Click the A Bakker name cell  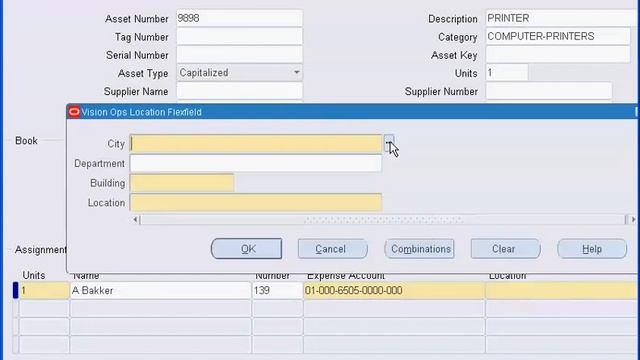[x=160, y=291]
